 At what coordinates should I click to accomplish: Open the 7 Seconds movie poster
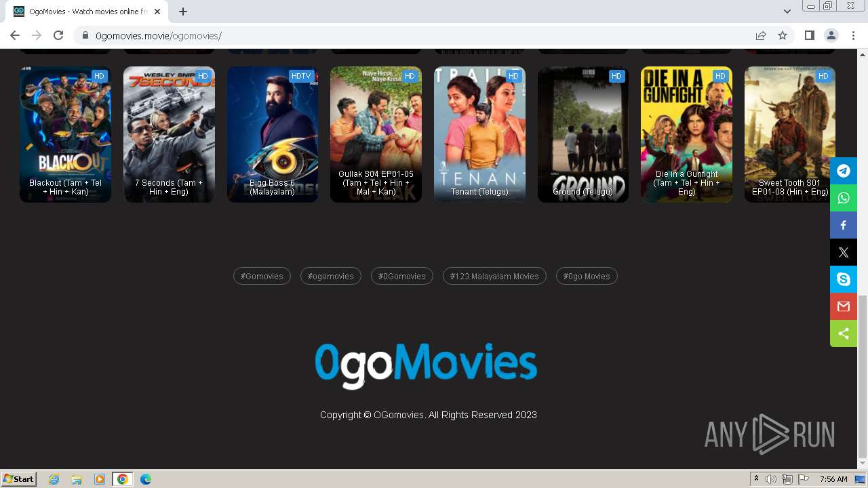[x=169, y=134]
